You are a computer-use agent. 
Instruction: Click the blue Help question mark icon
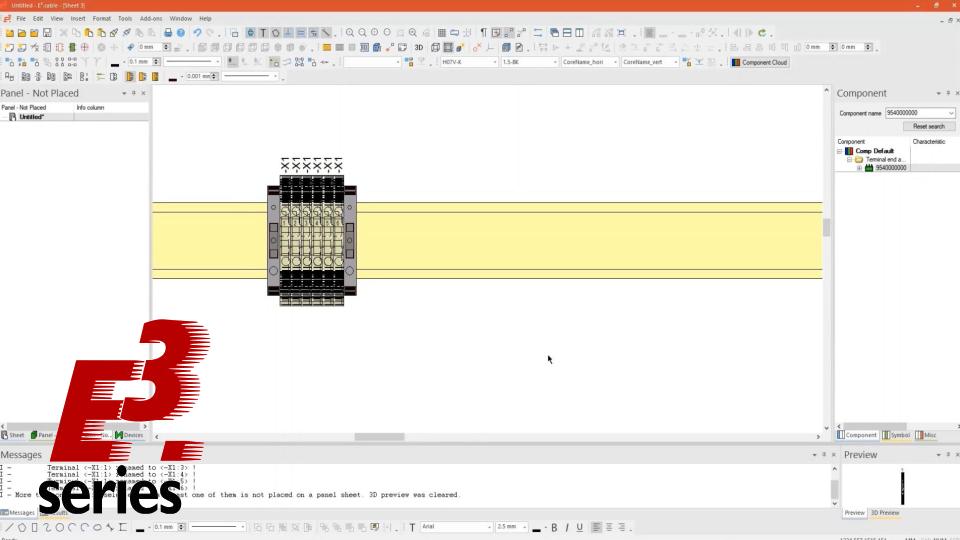[x=181, y=33]
